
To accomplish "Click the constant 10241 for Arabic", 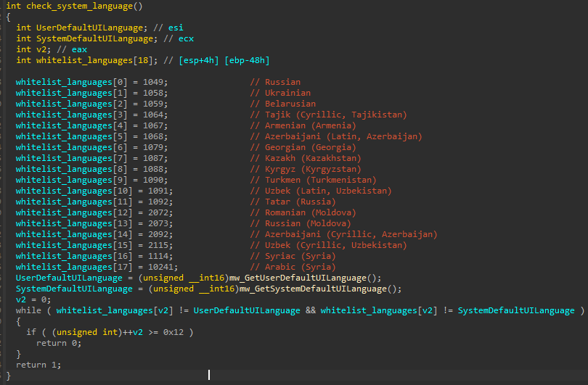I will 161,267.
